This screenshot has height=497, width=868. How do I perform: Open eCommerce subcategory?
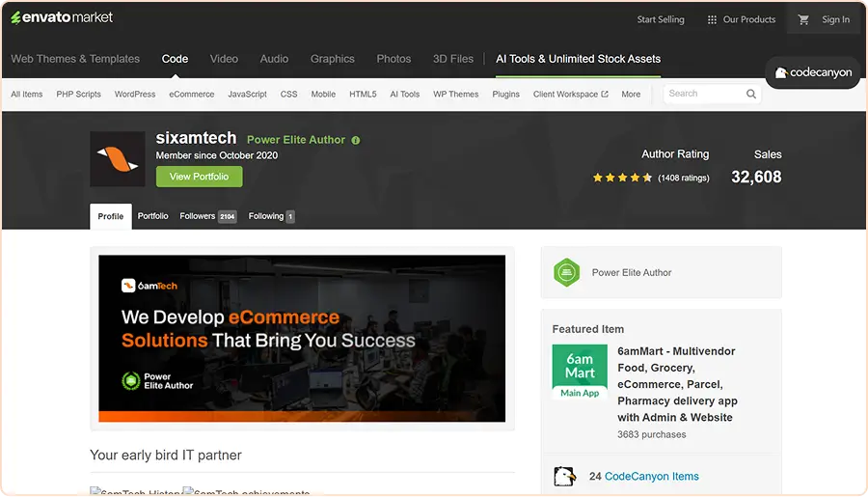click(192, 95)
